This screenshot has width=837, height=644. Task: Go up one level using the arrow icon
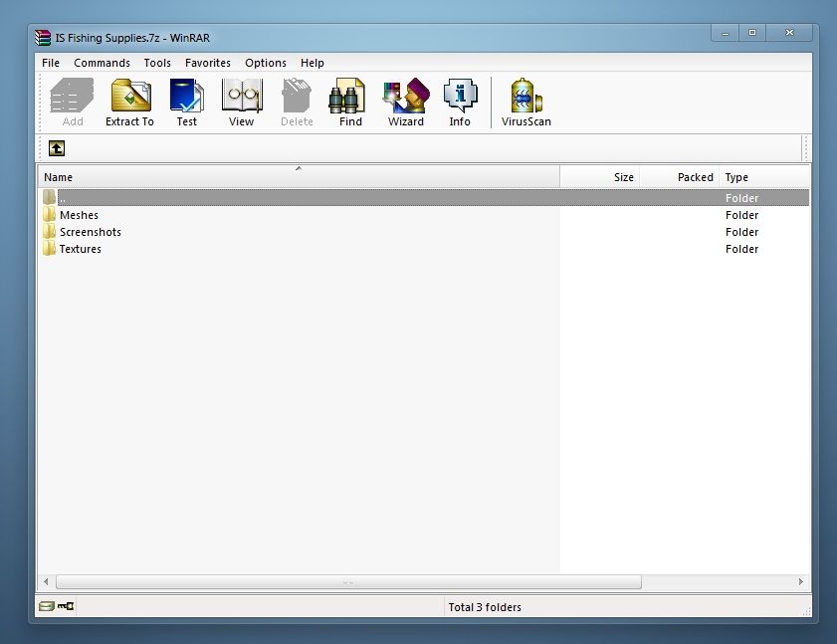click(57, 148)
